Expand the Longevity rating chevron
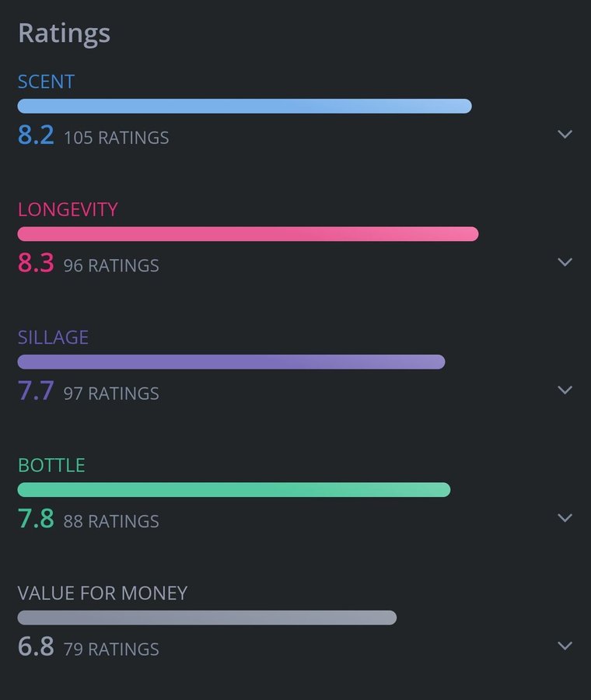Image resolution: width=591 pixels, height=700 pixels. (565, 262)
